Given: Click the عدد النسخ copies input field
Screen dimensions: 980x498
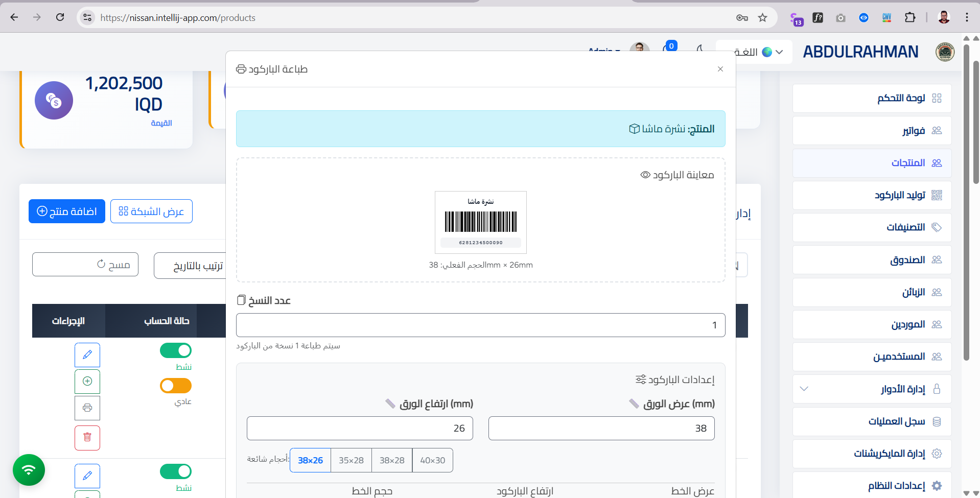Looking at the screenshot, I should (480, 325).
